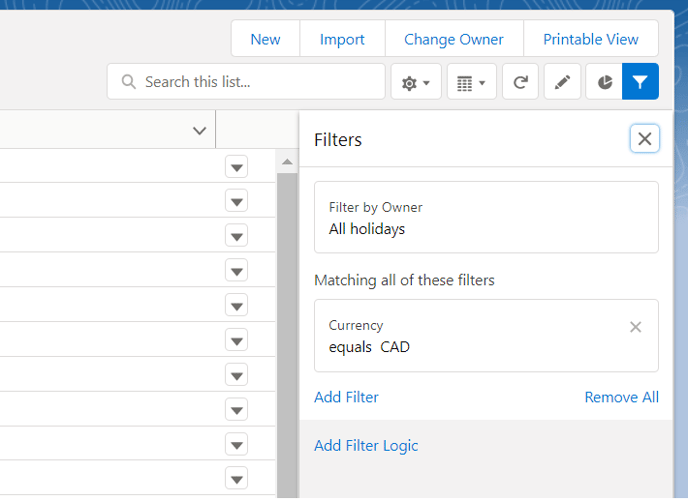Close the Filters panel
The image size is (688, 501).
(x=645, y=139)
